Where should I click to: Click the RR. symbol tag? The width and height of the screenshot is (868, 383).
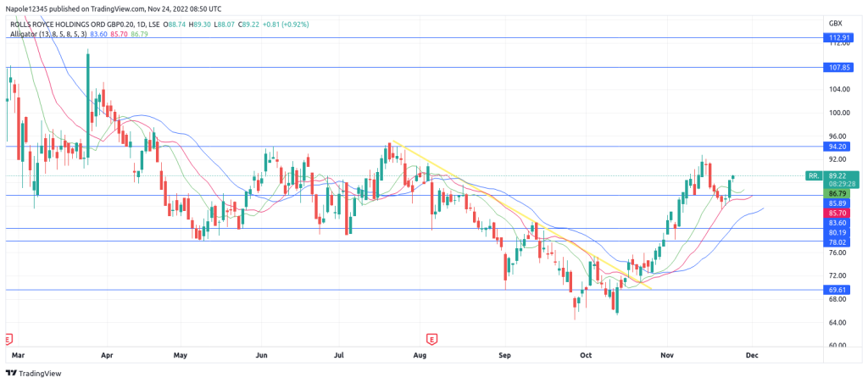pos(813,175)
